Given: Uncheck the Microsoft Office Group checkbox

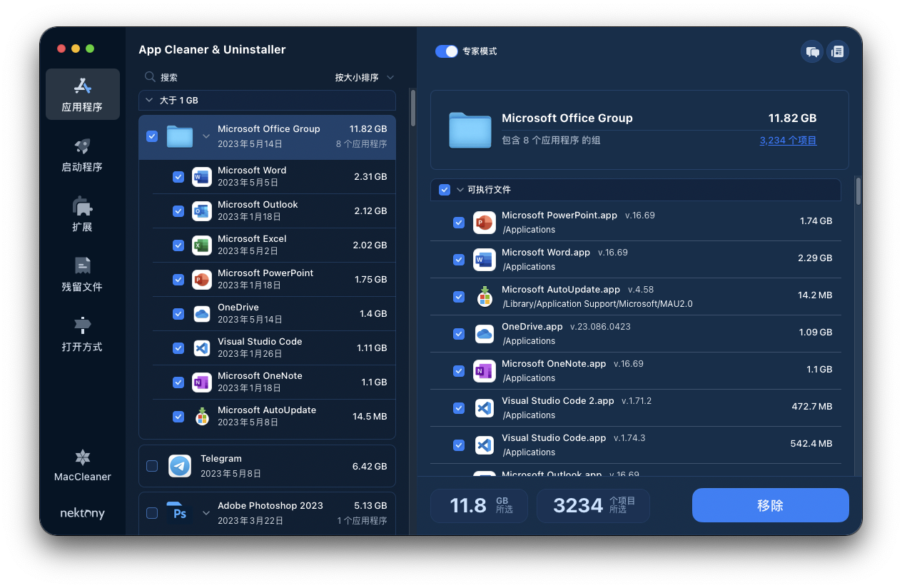Looking at the screenshot, I should coord(152,136).
